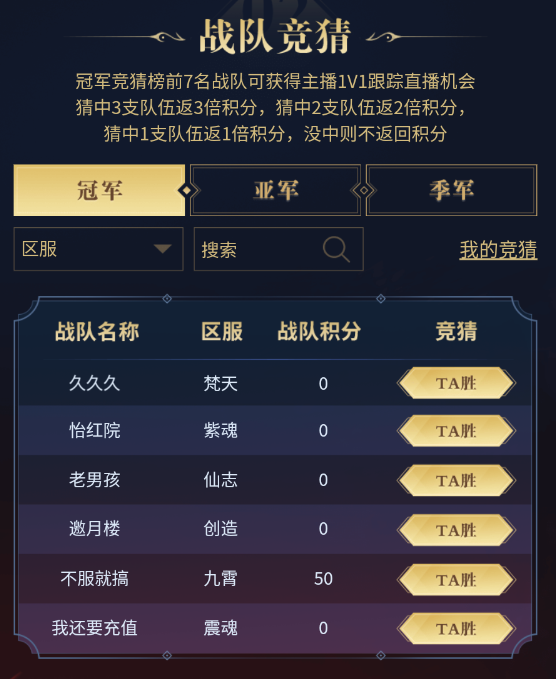The image size is (556, 679).
Task: Open the 我的竞猜 link
Action: point(498,250)
